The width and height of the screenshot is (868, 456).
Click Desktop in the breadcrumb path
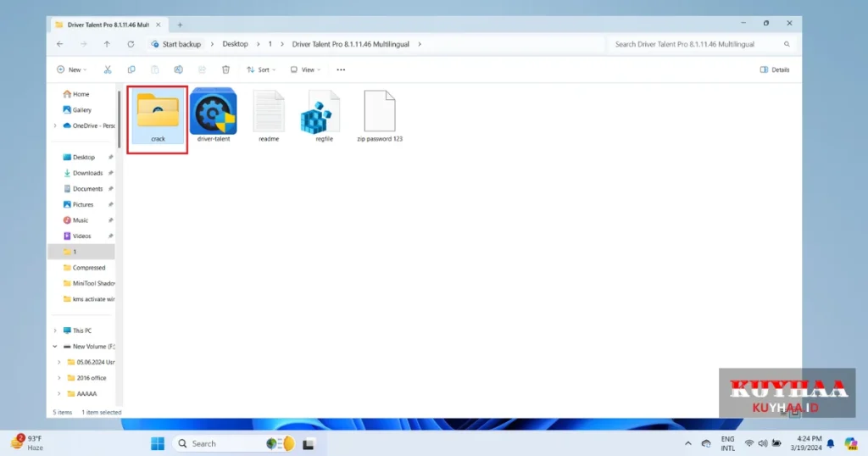[x=236, y=44]
